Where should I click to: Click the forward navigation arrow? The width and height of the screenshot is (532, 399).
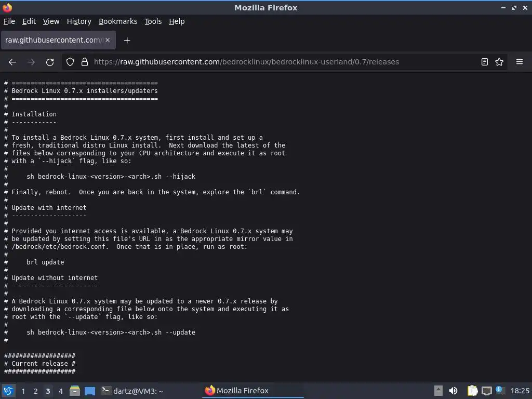pyautogui.click(x=31, y=62)
